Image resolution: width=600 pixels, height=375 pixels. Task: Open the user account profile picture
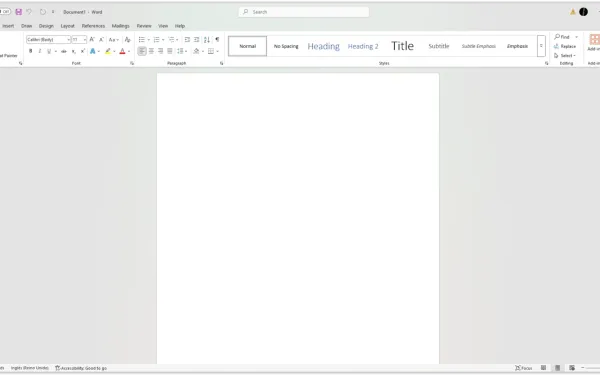pyautogui.click(x=583, y=12)
